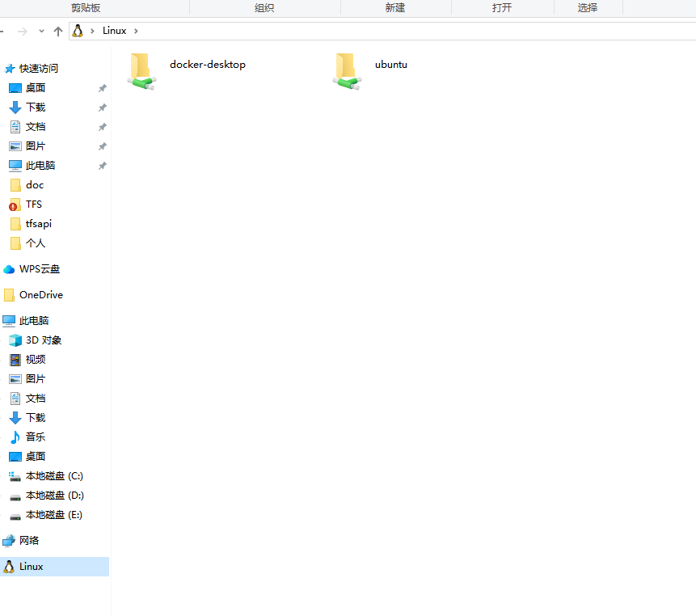Click the pin icon beside pinned 此电脑
Viewport: 696px width, 616px height.
coord(103,166)
